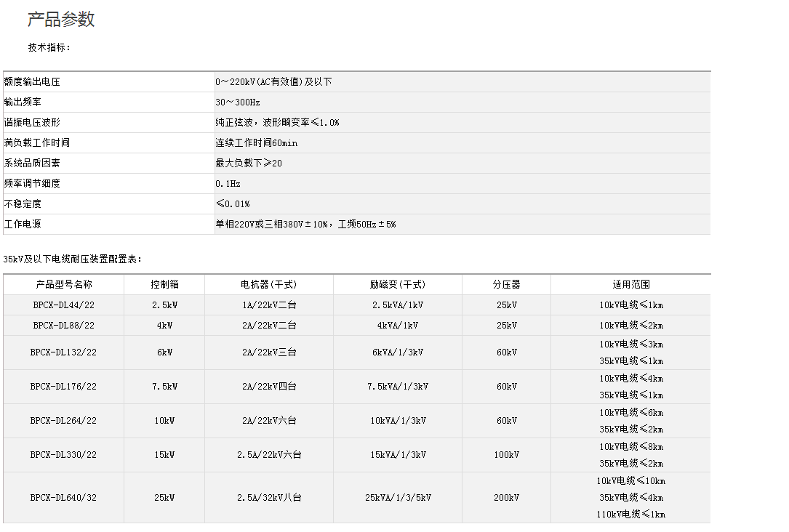Click the 适用范围 column header

click(630, 285)
